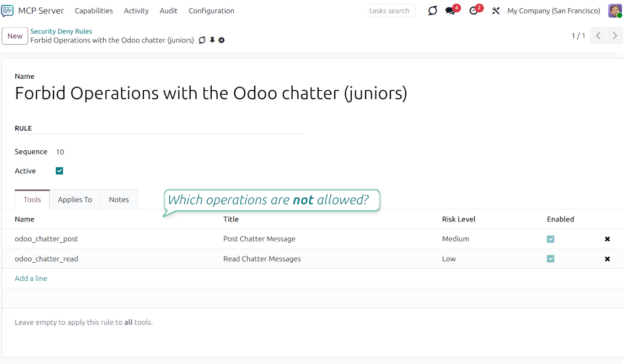Open the Capabilities menu
The height and width of the screenshot is (364, 623).
94,10
